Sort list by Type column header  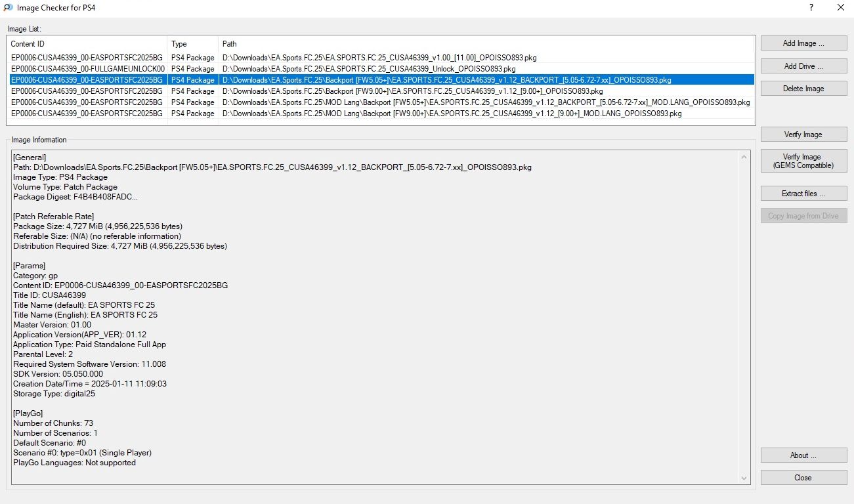(193, 44)
